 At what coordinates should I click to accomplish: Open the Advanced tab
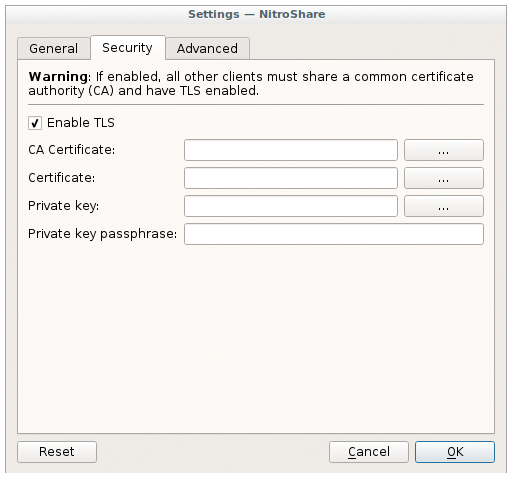(x=207, y=49)
